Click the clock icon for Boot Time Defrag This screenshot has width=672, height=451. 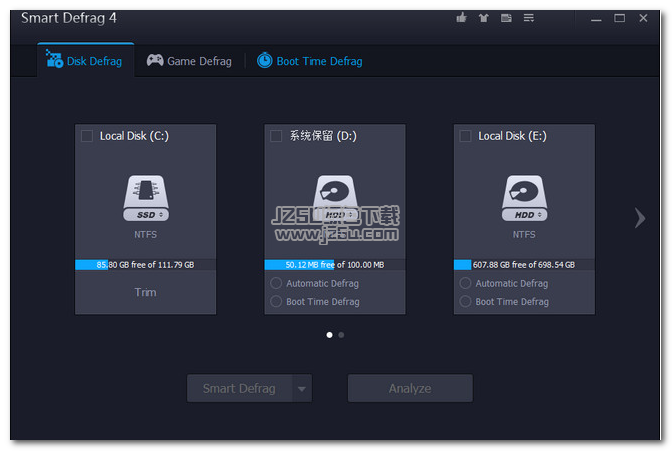pyautogui.click(x=264, y=60)
